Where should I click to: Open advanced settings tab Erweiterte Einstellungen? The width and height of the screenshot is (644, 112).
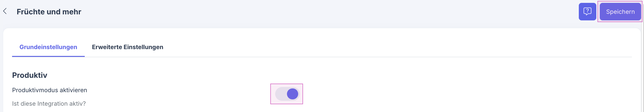click(x=128, y=47)
